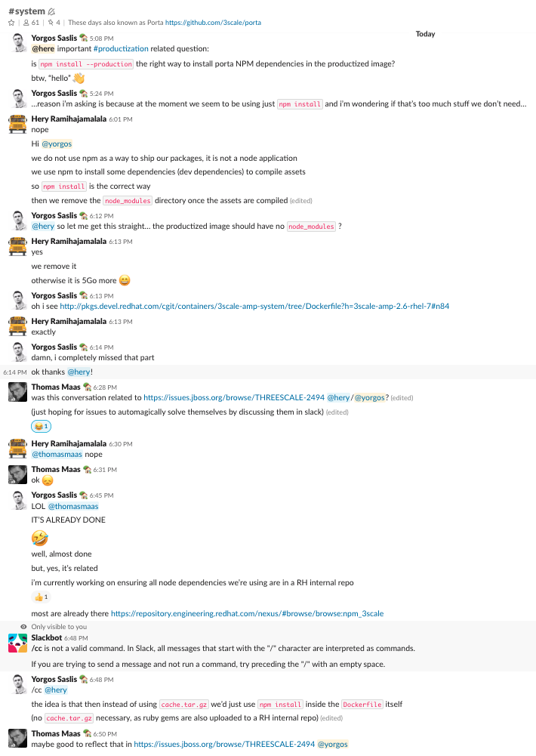Click the muted notifications bell icon
Screen dimensions: 536x756
pyautogui.click(x=51, y=11)
